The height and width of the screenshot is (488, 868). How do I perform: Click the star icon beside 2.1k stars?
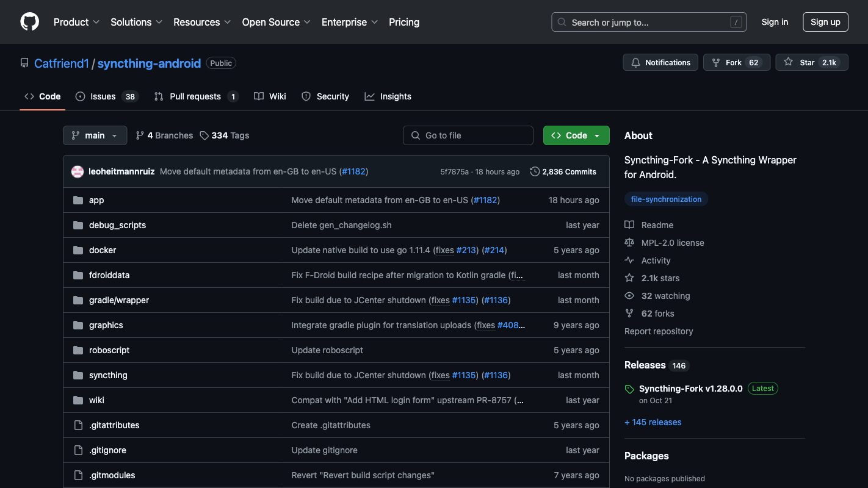[629, 278]
